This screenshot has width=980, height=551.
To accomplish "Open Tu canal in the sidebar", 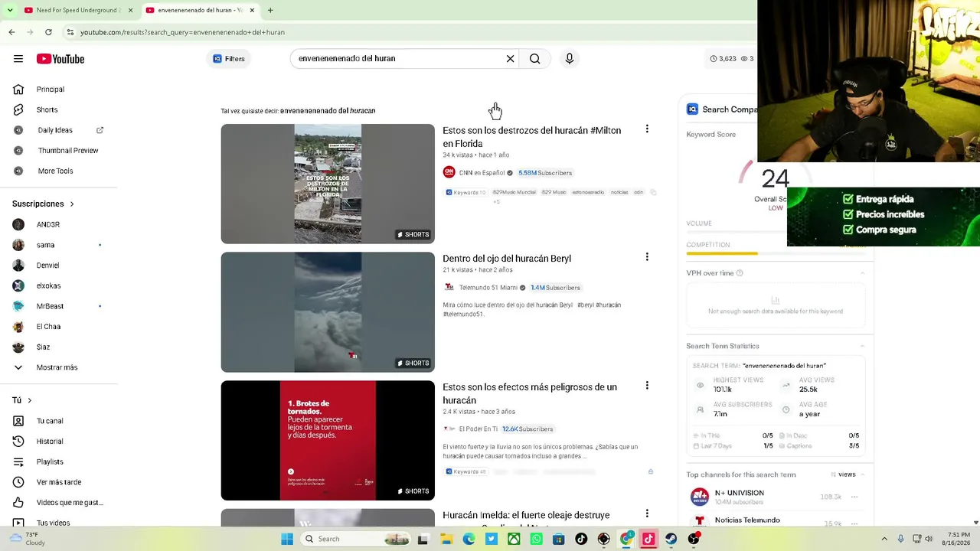I will (x=50, y=421).
